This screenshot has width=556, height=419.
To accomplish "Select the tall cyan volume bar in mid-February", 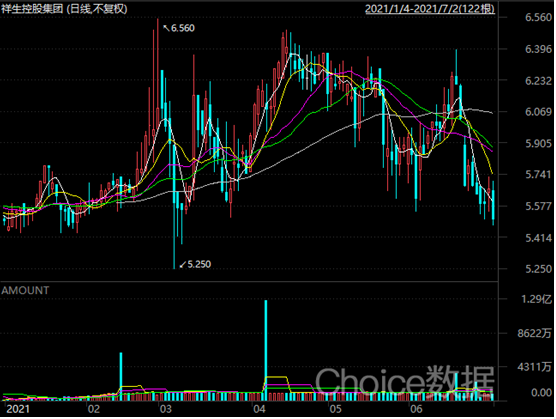I will pos(121,377).
